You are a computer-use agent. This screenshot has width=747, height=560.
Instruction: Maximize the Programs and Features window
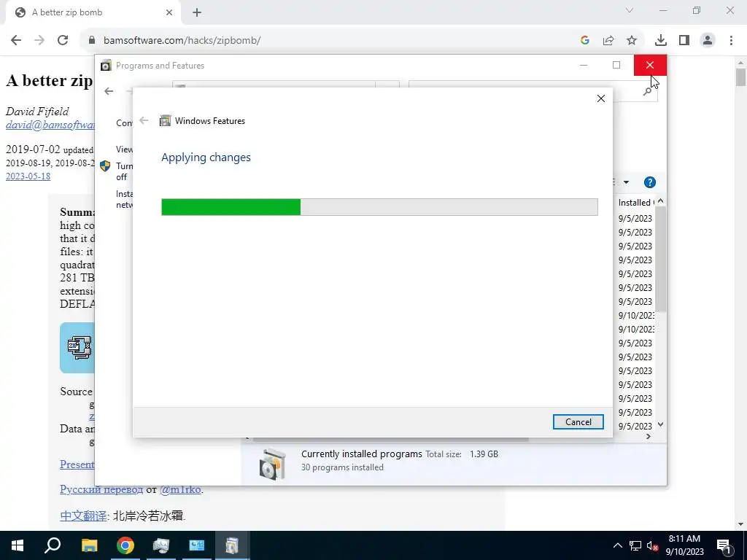tap(616, 65)
